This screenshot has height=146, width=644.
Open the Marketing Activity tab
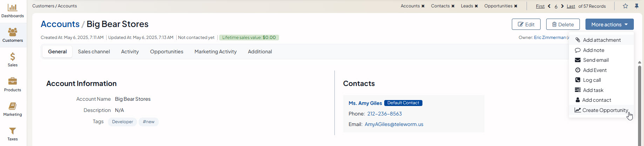(216, 52)
